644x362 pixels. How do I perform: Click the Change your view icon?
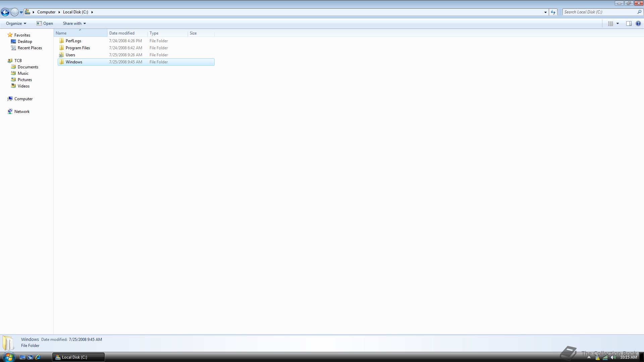[x=610, y=23]
